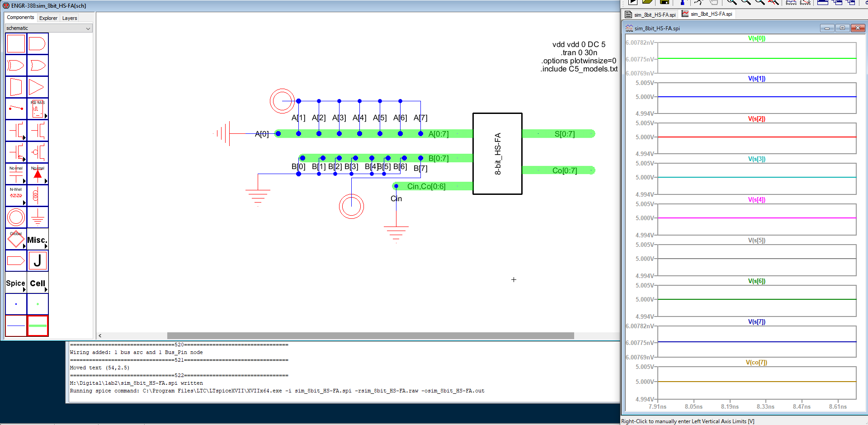Click the running-man Run icon in LTspice toolbar
868x425 pixels.
[699, 2]
